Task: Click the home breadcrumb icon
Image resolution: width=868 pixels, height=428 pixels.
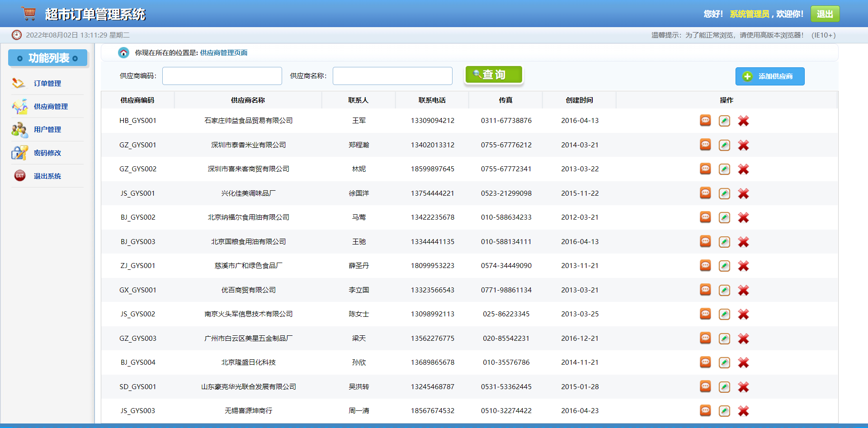Action: point(124,52)
